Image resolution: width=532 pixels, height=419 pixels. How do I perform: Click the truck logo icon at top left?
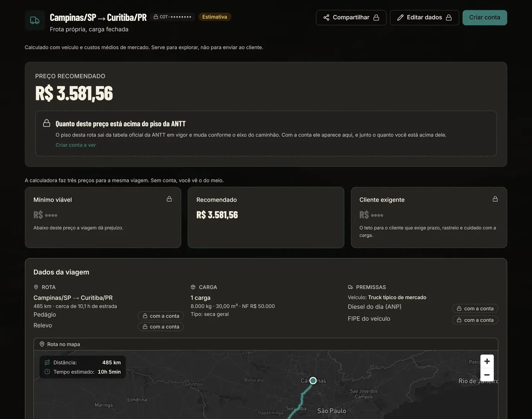(x=35, y=20)
